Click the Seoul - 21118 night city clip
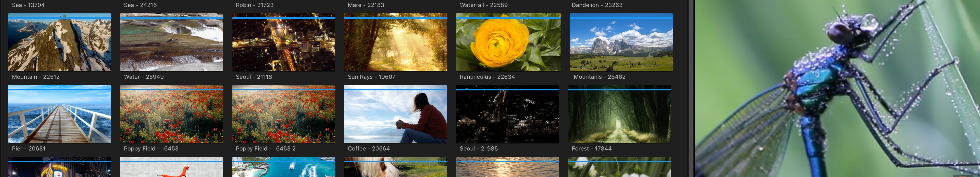This screenshot has width=980, height=177. pyautogui.click(x=284, y=43)
